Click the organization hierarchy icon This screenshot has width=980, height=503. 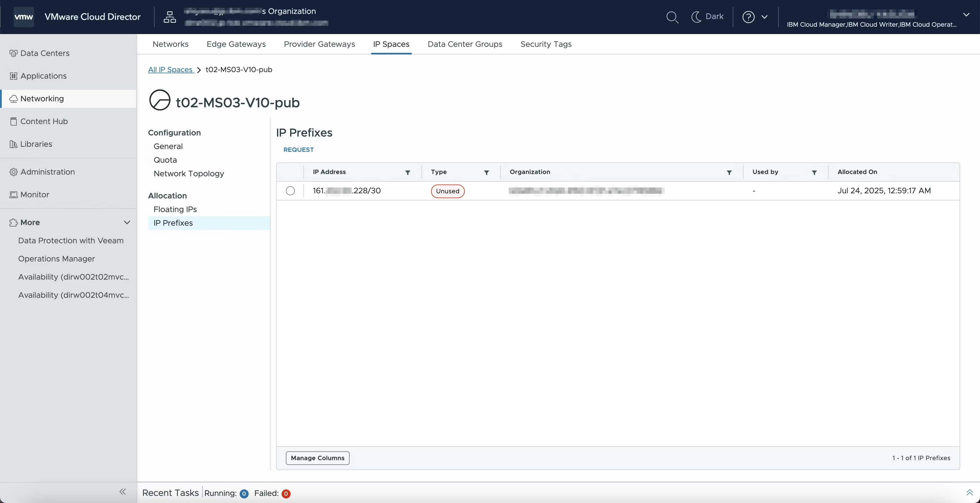(x=170, y=17)
